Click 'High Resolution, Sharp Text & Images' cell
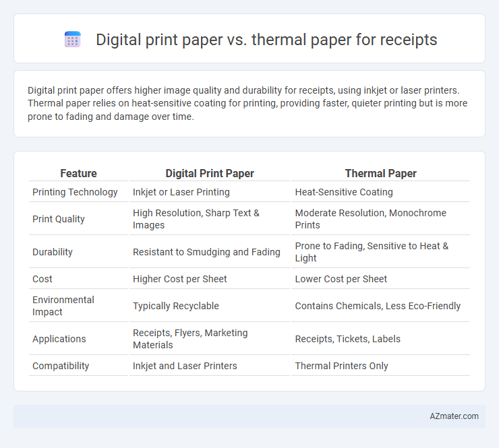 click(196, 219)
